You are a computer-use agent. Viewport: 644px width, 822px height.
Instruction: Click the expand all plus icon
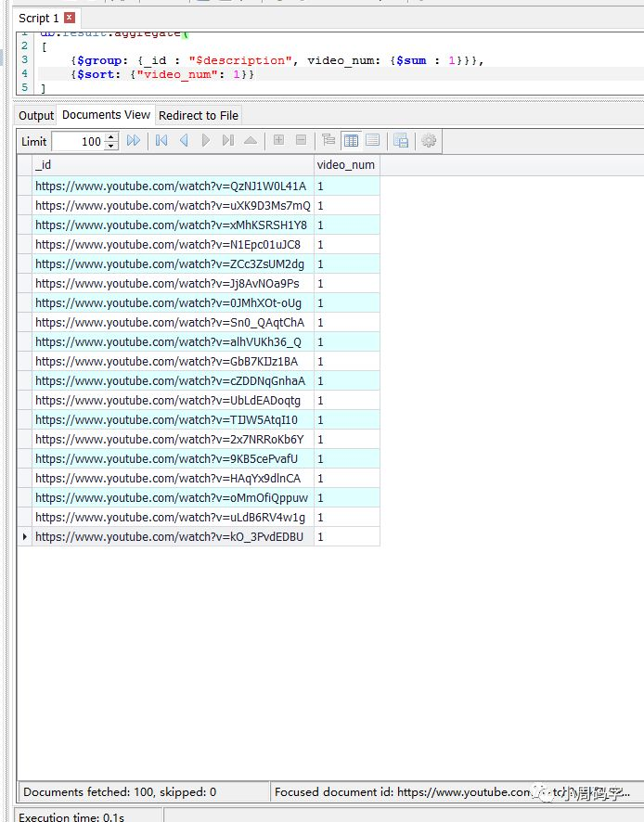[x=279, y=140]
